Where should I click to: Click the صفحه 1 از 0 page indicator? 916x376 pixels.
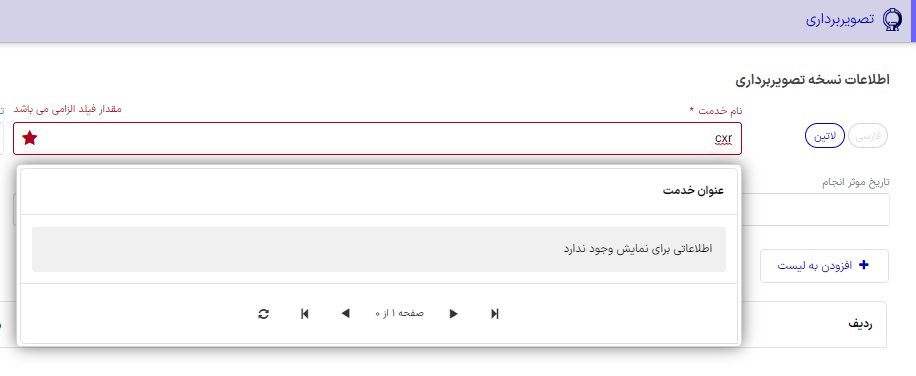pyautogui.click(x=400, y=314)
